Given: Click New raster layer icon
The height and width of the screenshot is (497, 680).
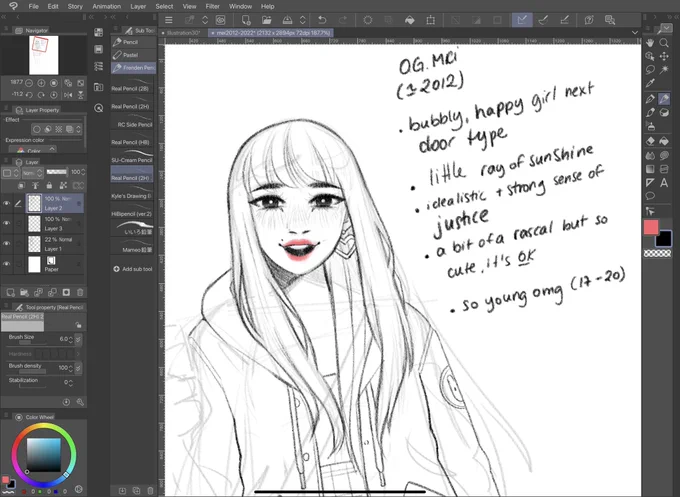Looking at the screenshot, I should (x=10, y=292).
